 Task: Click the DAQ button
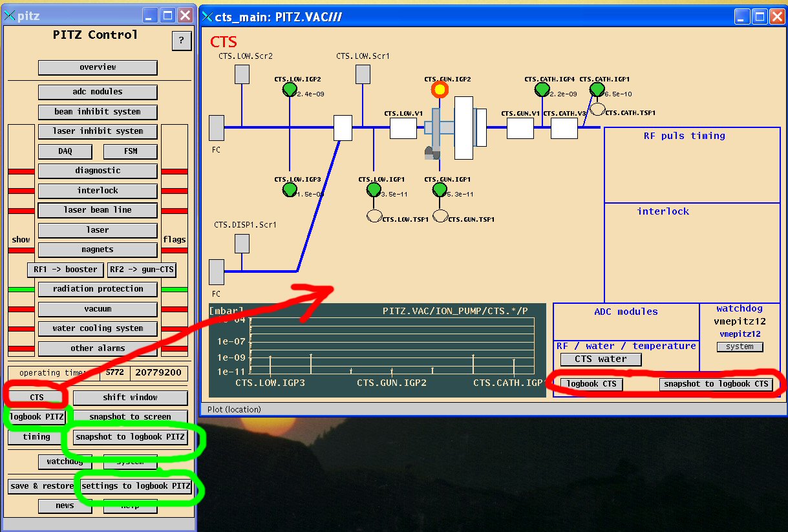coord(65,151)
